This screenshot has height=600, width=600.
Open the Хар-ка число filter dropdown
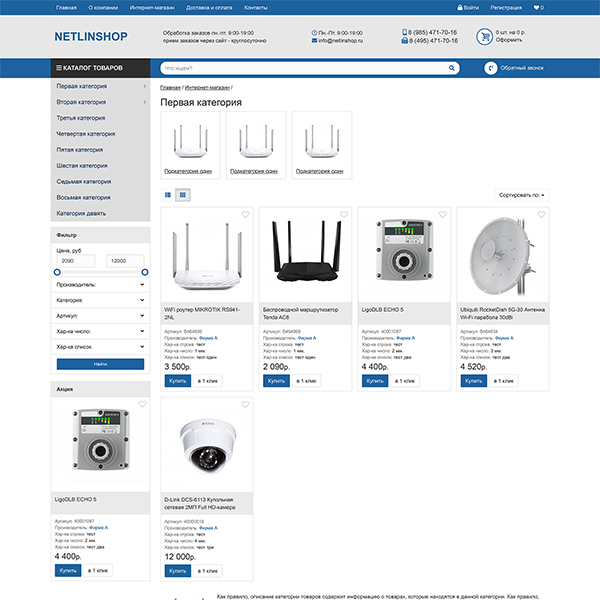click(x=100, y=331)
